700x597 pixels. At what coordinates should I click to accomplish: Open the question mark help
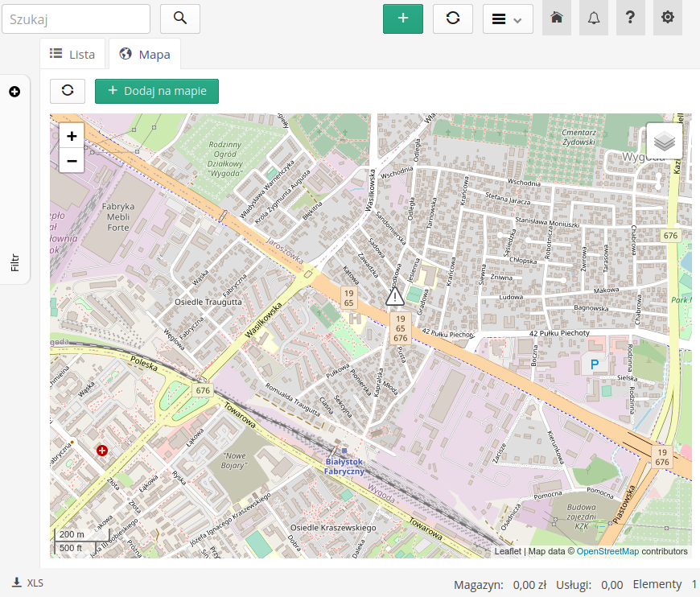(x=631, y=19)
